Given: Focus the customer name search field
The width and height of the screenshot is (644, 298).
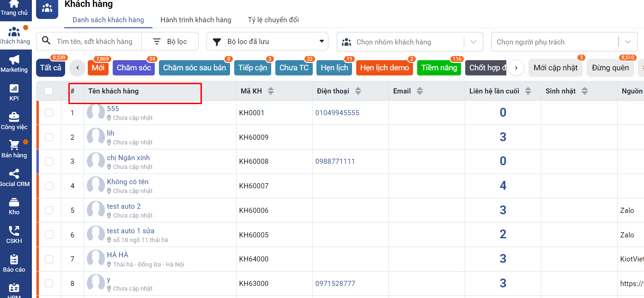Looking at the screenshot, I should pos(95,42).
